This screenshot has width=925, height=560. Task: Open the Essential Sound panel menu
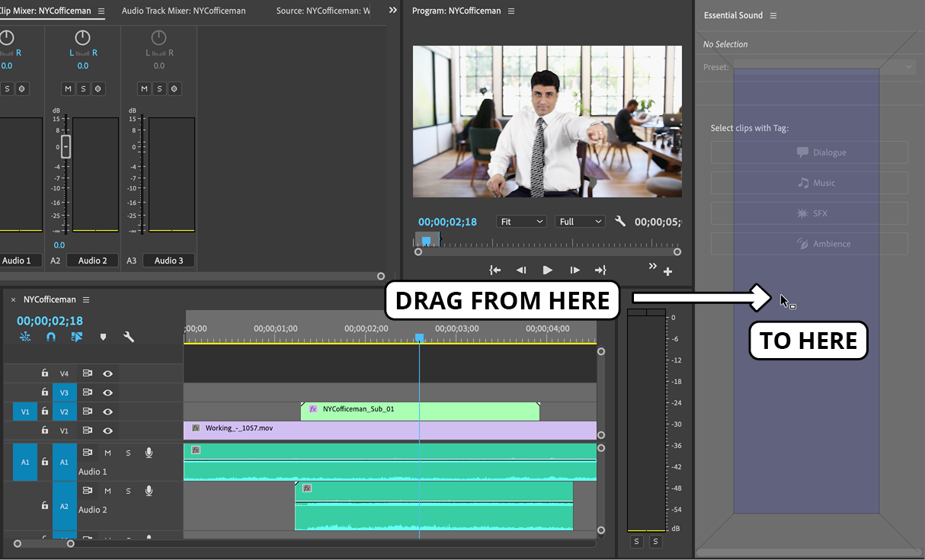[x=773, y=15]
